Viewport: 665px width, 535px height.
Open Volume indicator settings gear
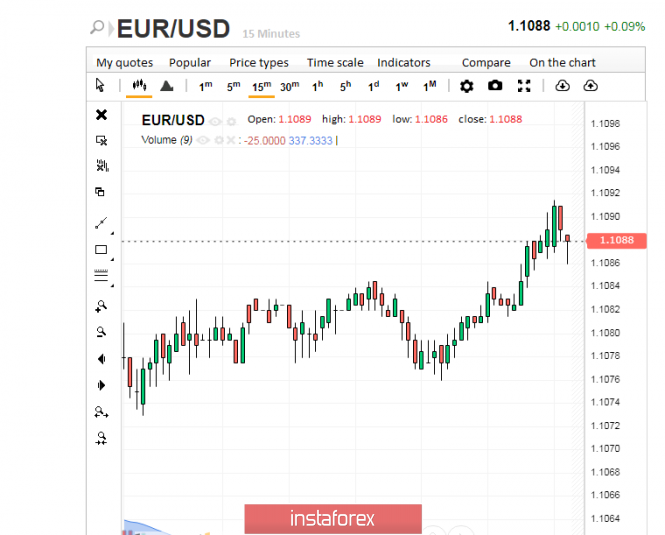point(219,140)
